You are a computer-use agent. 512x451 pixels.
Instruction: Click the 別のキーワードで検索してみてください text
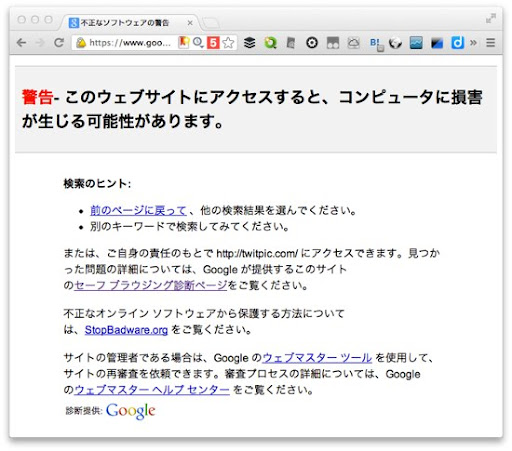[x=189, y=227]
